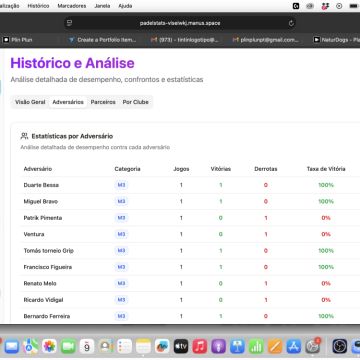Open the Marcadores menu

72,6
